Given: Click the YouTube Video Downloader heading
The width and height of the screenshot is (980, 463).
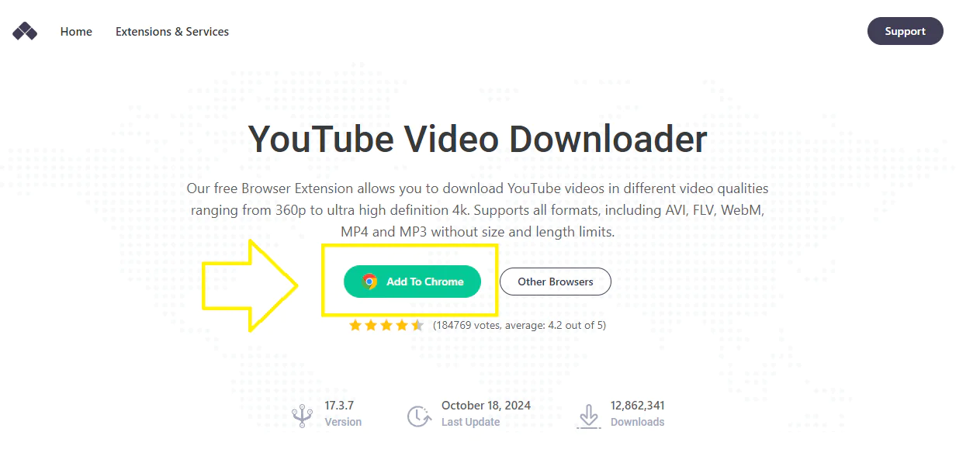Looking at the screenshot, I should coord(478,140).
